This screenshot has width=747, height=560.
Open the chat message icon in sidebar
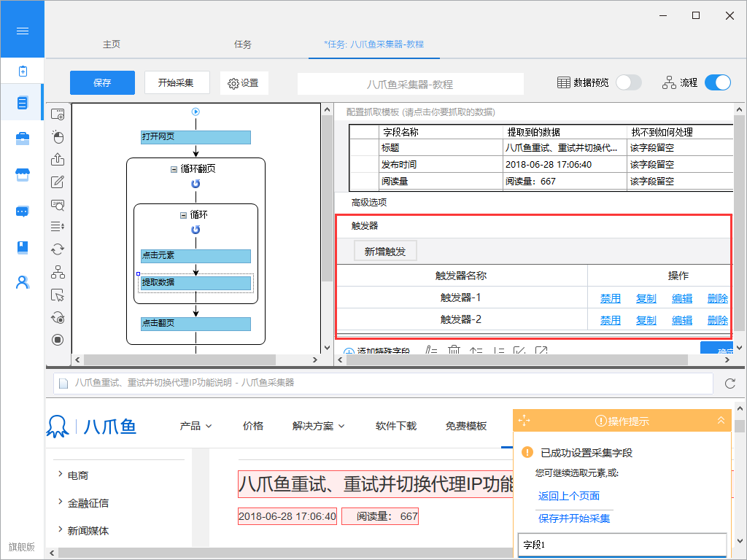pos(23,211)
